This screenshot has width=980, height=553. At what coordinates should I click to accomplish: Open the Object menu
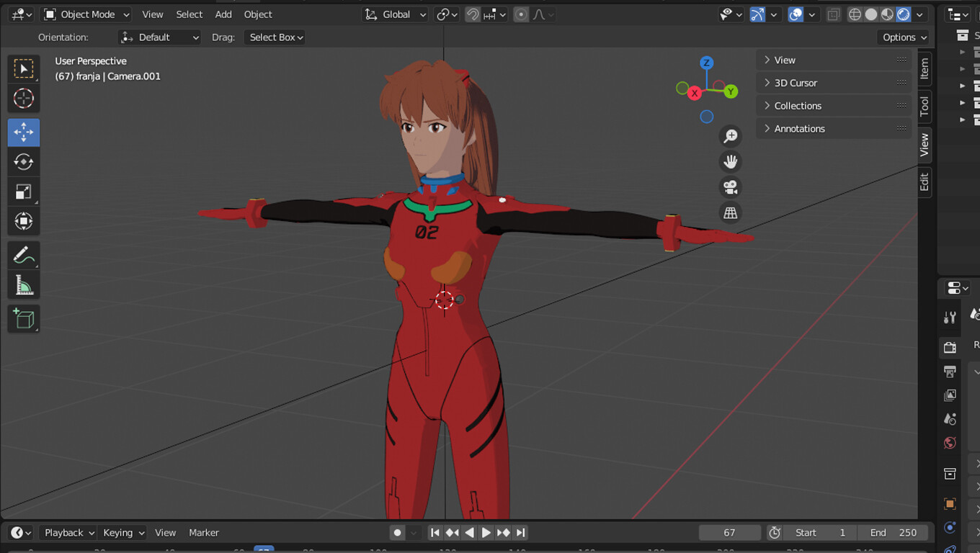[x=257, y=14]
